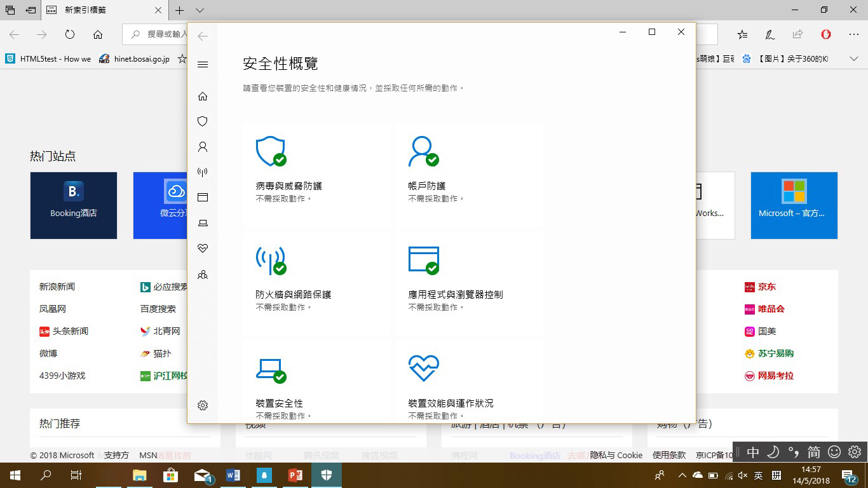Open Security Center settings gear
The image size is (868, 488).
click(203, 405)
